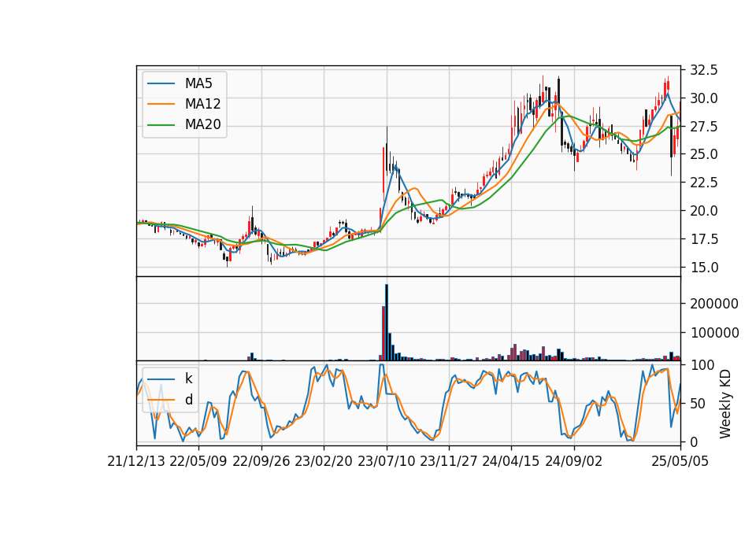Click the Weekly KD axis label
The image size is (756, 543).
pos(725,404)
